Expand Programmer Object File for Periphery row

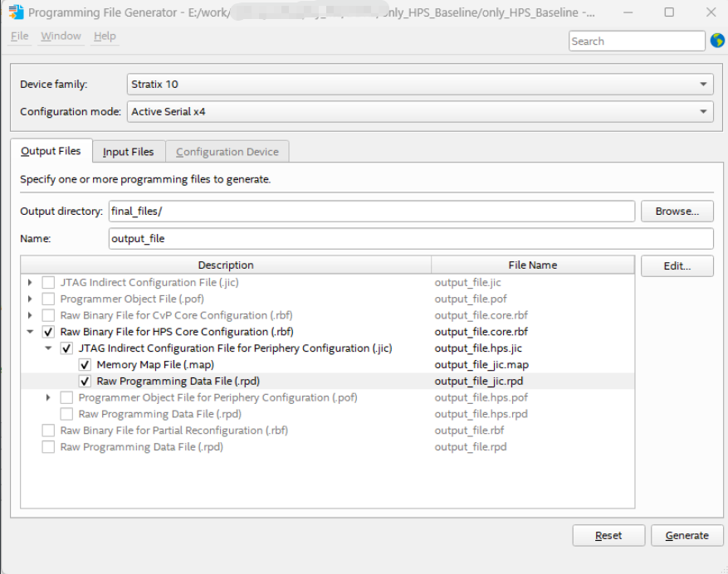click(x=48, y=397)
